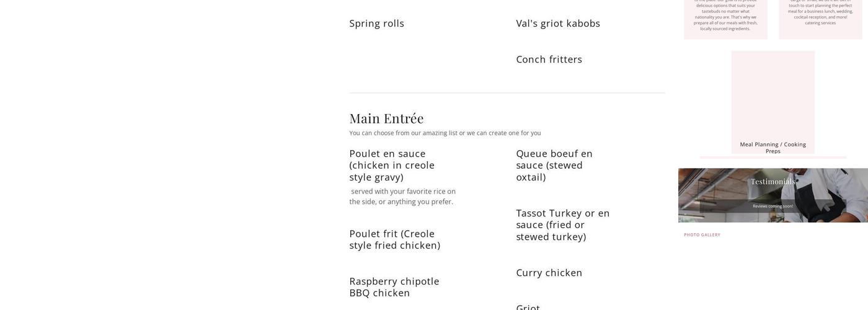The width and height of the screenshot is (868, 310).
Task: Select Val's griot kabobs appetizer
Action: coord(558,24)
